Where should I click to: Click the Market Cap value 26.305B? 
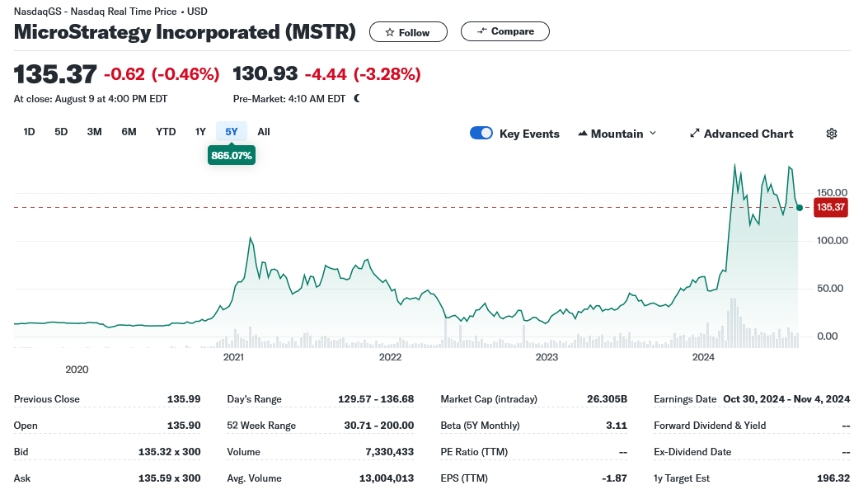607,398
